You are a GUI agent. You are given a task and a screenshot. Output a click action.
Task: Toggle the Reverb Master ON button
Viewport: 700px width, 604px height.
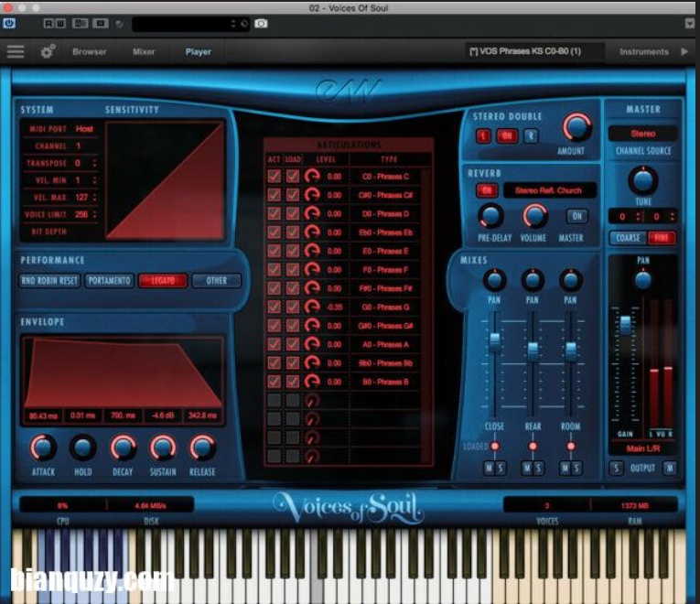pos(576,217)
